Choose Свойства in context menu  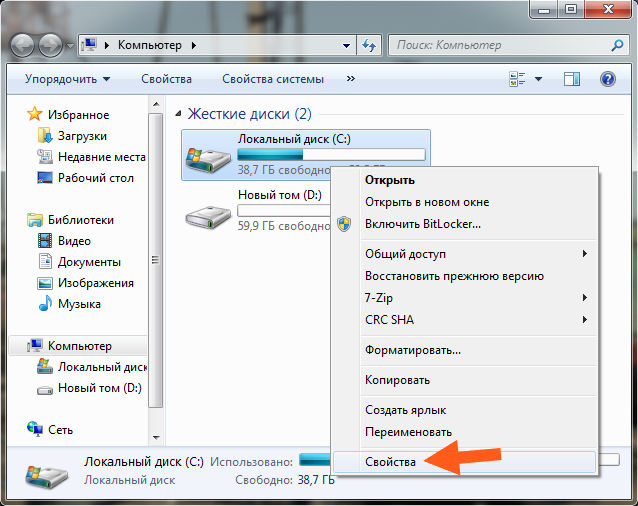pos(465,462)
